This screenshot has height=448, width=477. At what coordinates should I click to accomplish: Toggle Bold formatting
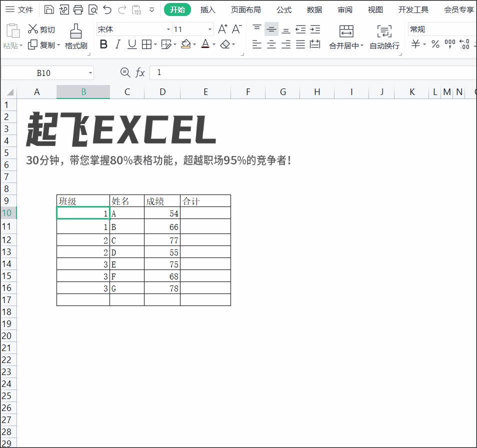point(103,44)
